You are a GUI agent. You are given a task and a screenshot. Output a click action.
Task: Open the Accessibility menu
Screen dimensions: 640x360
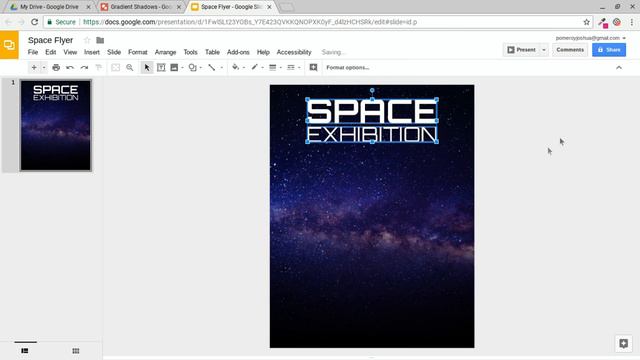pos(294,52)
